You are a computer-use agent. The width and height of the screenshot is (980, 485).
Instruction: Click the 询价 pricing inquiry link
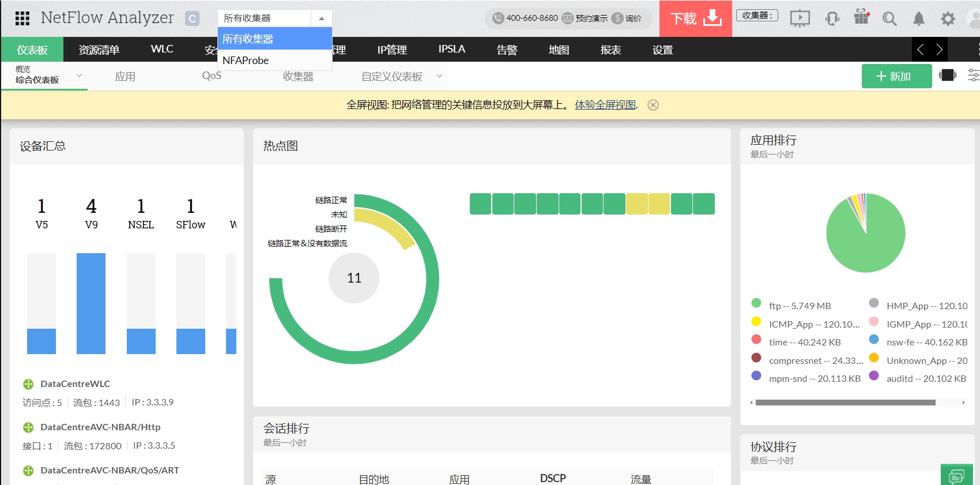(x=627, y=18)
